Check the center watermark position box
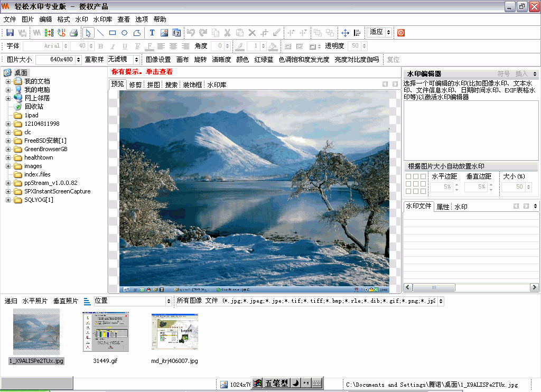 click(x=416, y=184)
